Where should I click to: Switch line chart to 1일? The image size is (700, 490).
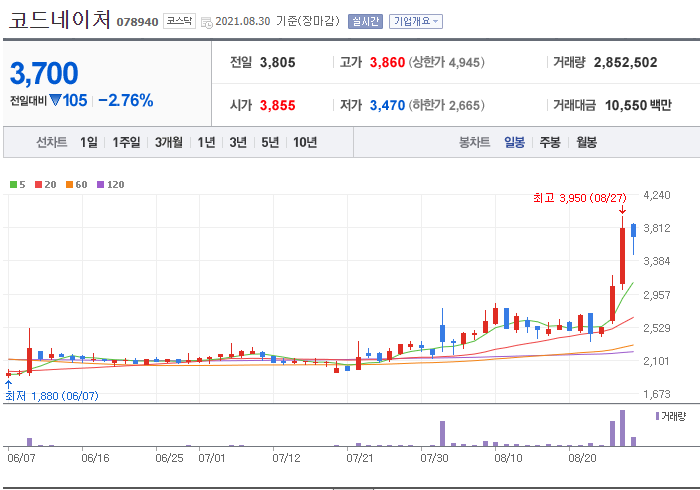click(88, 142)
